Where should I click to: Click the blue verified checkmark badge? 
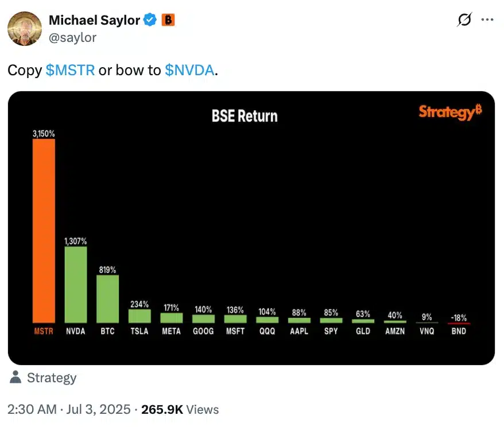pyautogui.click(x=150, y=20)
